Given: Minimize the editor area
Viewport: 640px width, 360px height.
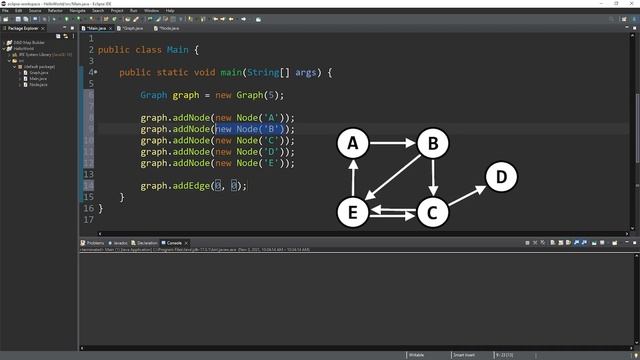Looking at the screenshot, I should (627, 27).
